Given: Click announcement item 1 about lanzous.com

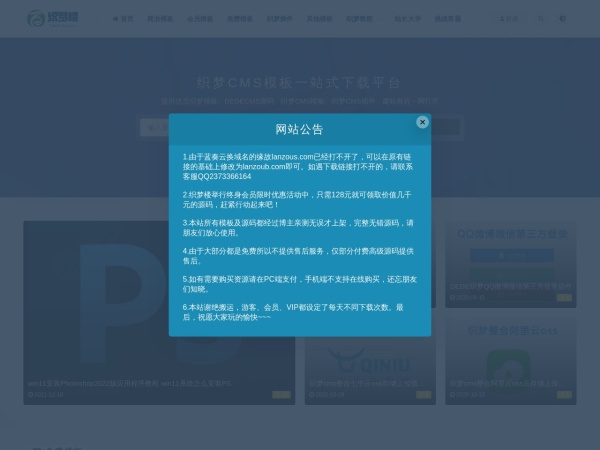Looking at the screenshot, I should click(298, 166).
